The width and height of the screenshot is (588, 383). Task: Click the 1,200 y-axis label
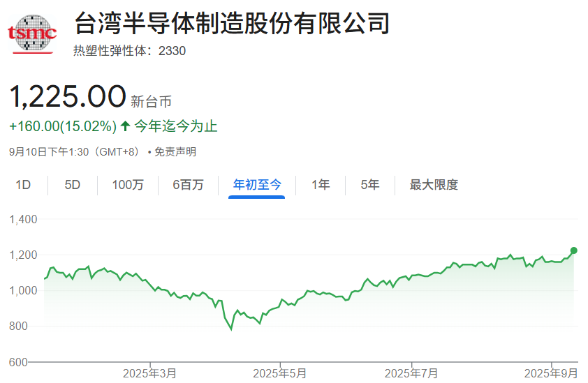pos(23,255)
